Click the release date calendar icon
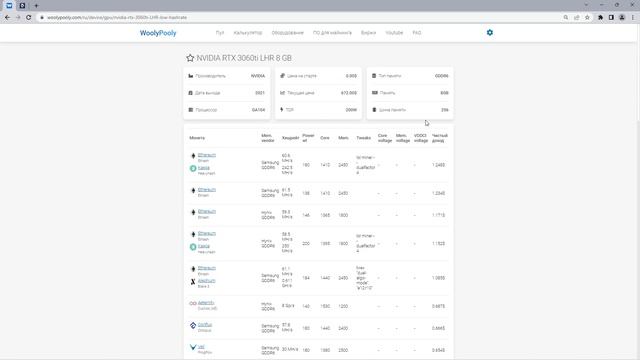 coord(191,93)
